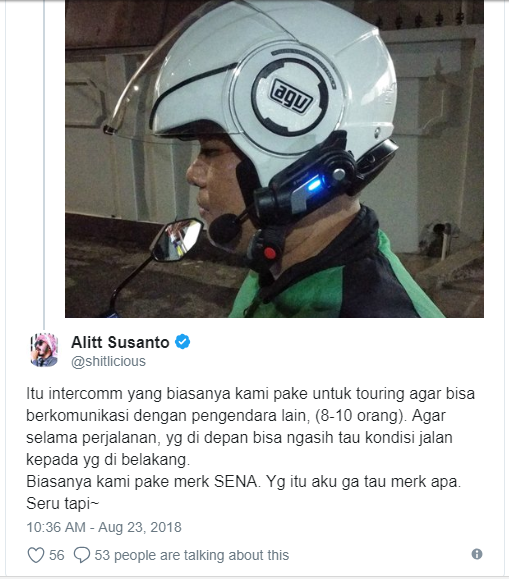Click the AGV logo on the helmet photo
The image size is (509, 579).
point(291,95)
